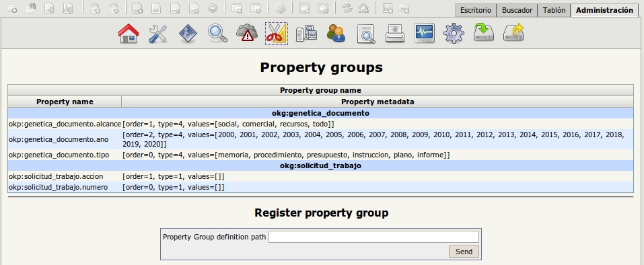Switch to the Escritorio tab
644x265 pixels.
pos(476,10)
